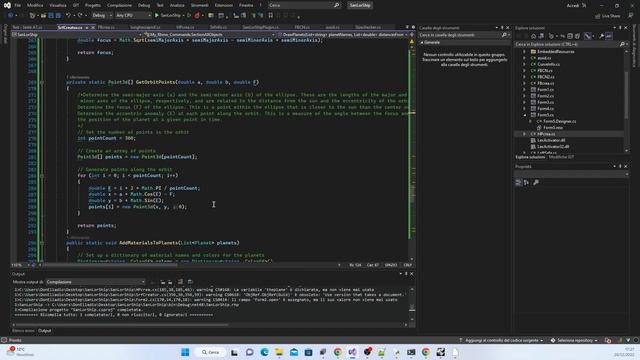Collapse the AddMaterialsToPlanets method outline
The image size is (640, 360).
pyautogui.click(x=42, y=243)
